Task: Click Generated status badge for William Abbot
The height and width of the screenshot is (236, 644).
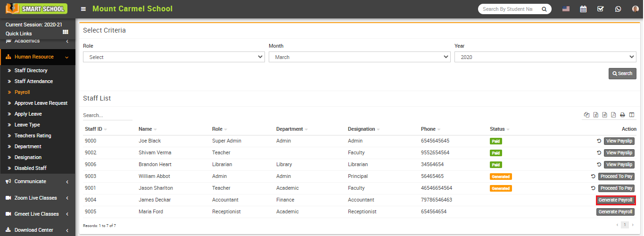Action: pyautogui.click(x=501, y=176)
